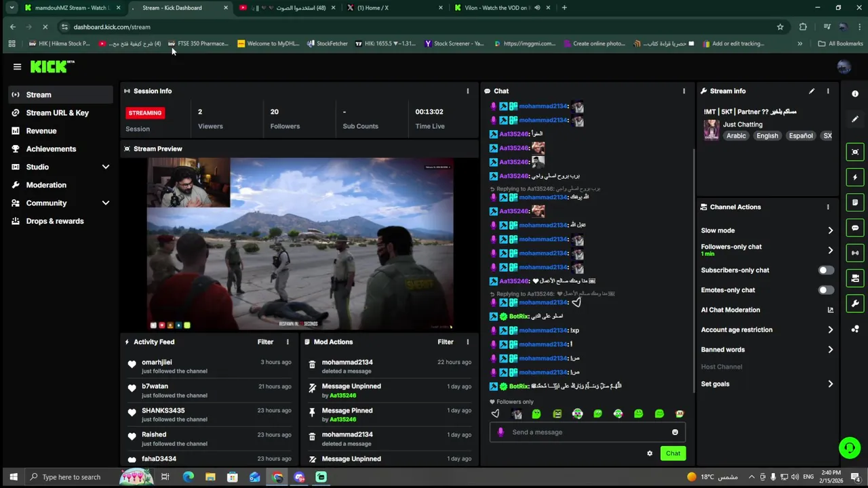Click the green Chat send button
Image resolution: width=868 pixels, height=488 pixels.
673,453
